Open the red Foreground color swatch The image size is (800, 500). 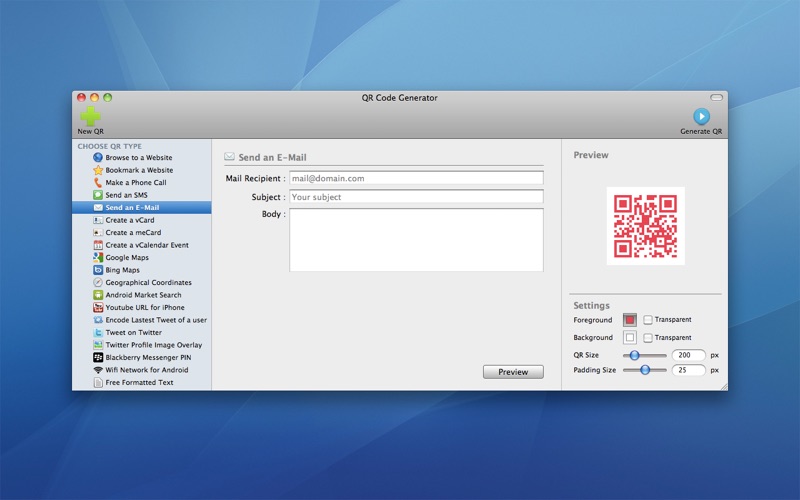point(630,320)
